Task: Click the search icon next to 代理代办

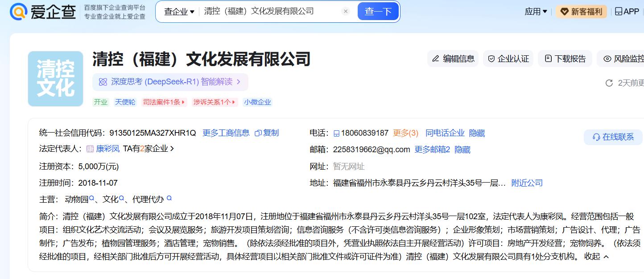Action: click(x=169, y=199)
